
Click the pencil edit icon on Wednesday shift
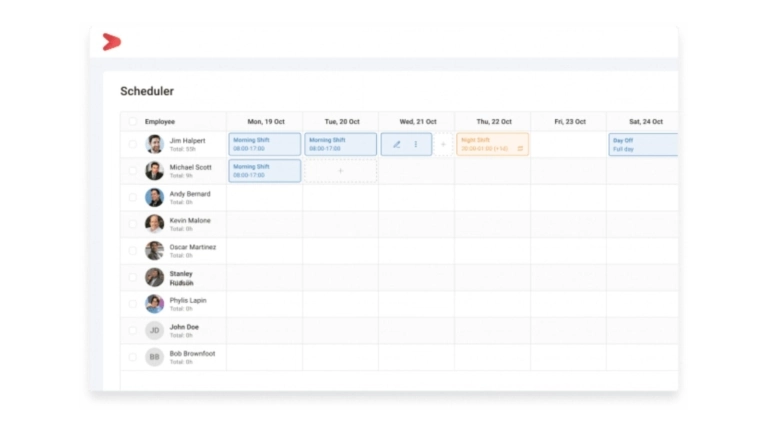[397, 144]
